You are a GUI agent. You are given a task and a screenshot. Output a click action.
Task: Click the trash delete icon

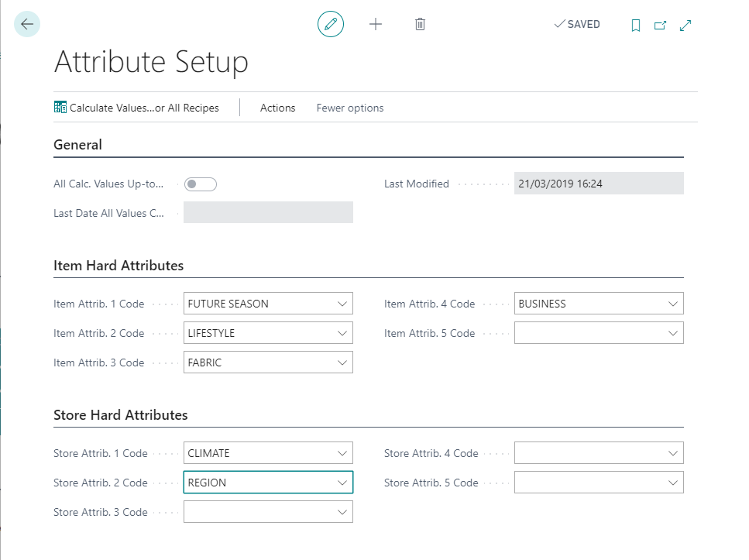[420, 25]
